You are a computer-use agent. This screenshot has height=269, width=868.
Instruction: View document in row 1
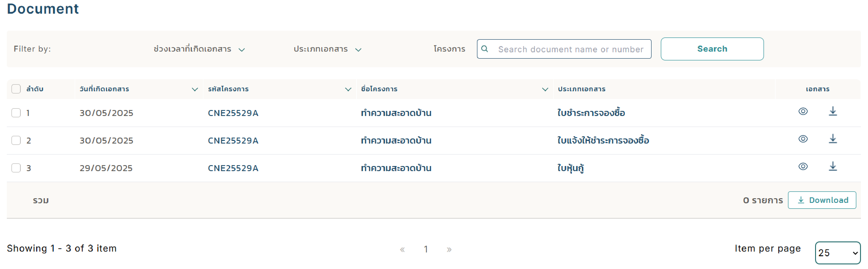tap(803, 111)
